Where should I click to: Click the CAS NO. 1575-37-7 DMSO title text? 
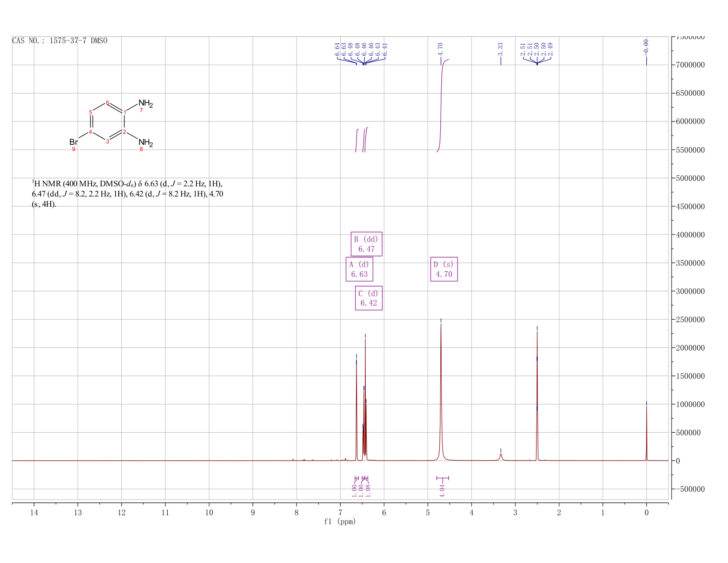[60, 41]
